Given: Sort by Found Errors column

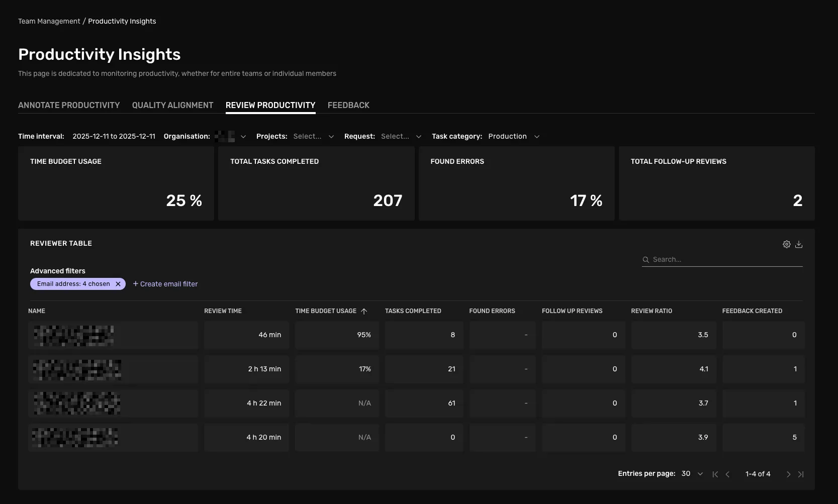Looking at the screenshot, I should 492,311.
